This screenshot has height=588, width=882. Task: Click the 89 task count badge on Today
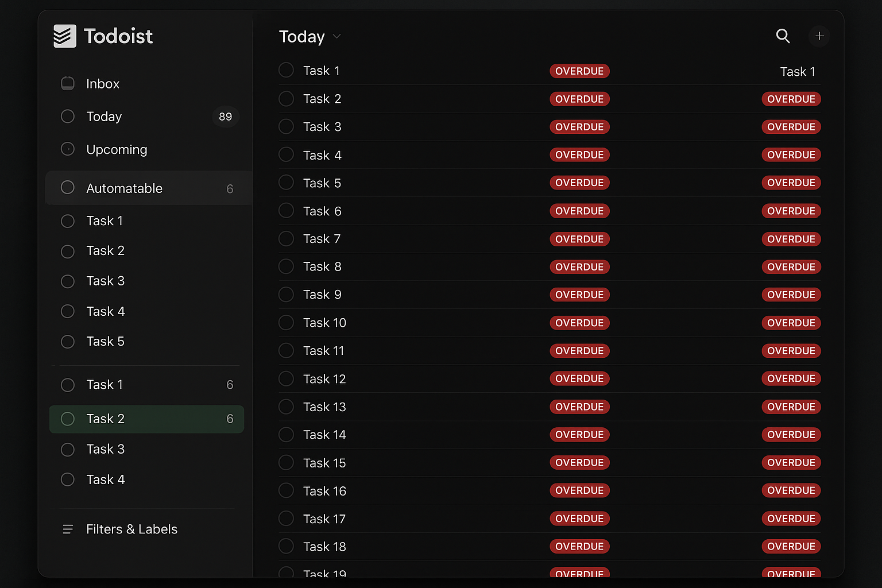click(225, 116)
